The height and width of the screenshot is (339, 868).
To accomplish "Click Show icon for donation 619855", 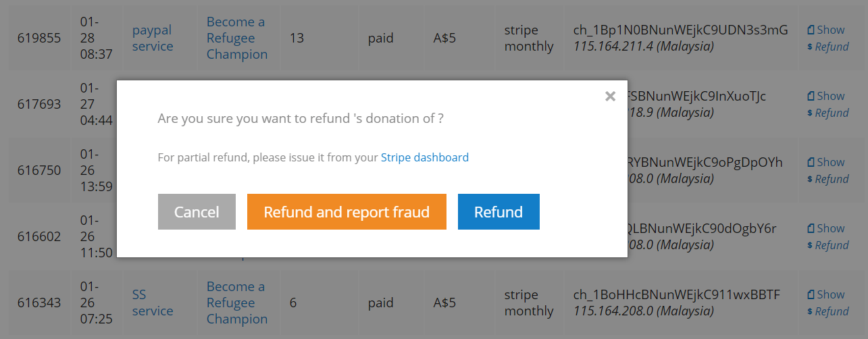I will pyautogui.click(x=826, y=30).
